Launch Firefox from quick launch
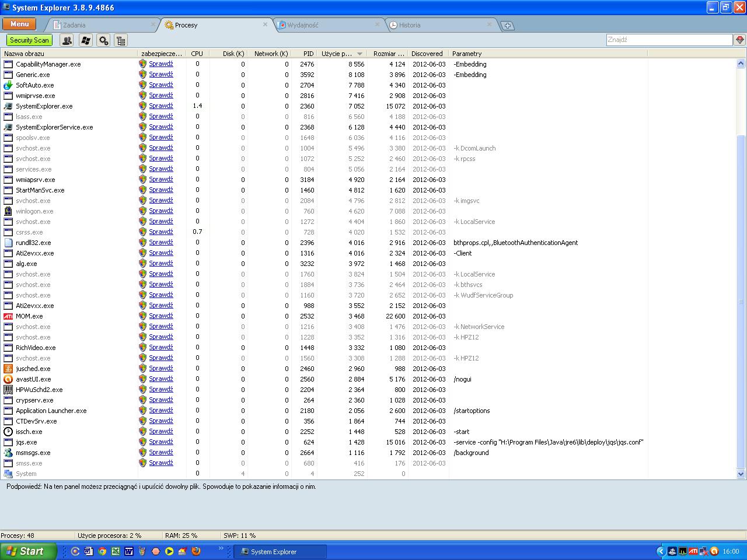 point(196,551)
